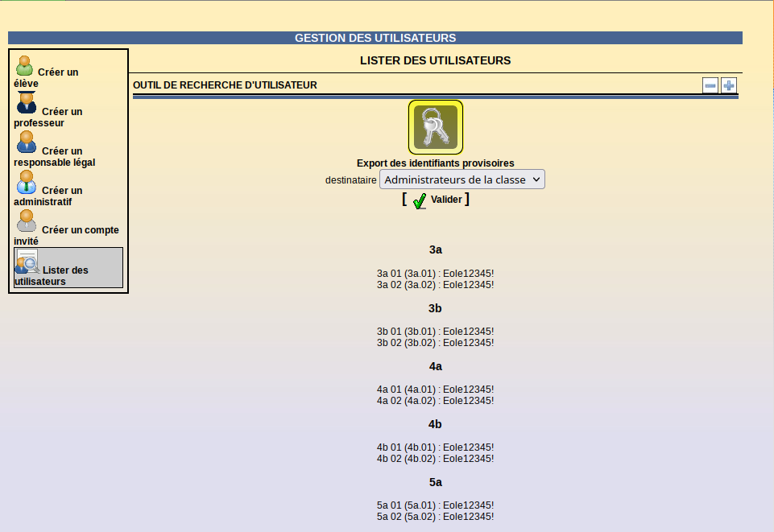Click the line 3a 01 (3a.01) : Eole12345!
This screenshot has height=532, width=774.
(x=436, y=274)
